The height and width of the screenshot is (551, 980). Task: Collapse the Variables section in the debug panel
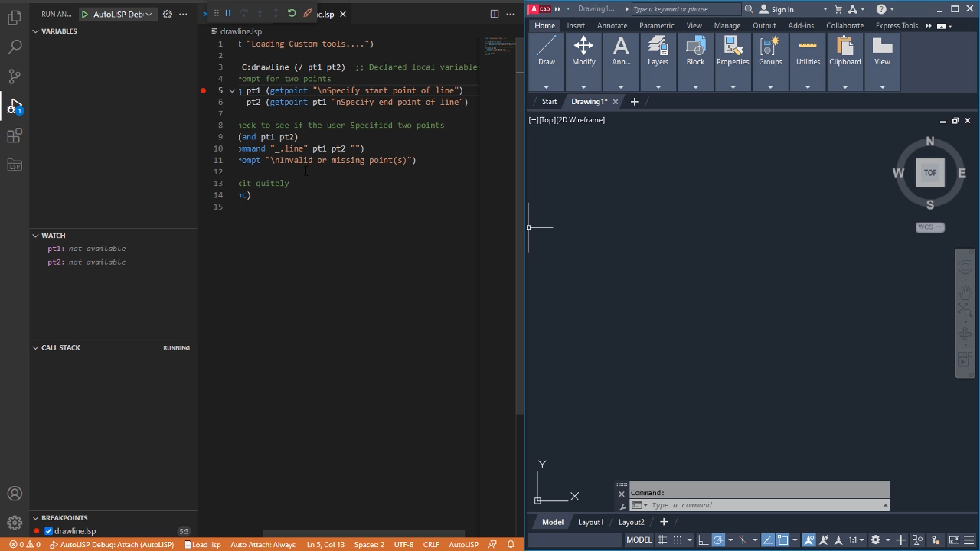pos(35,31)
